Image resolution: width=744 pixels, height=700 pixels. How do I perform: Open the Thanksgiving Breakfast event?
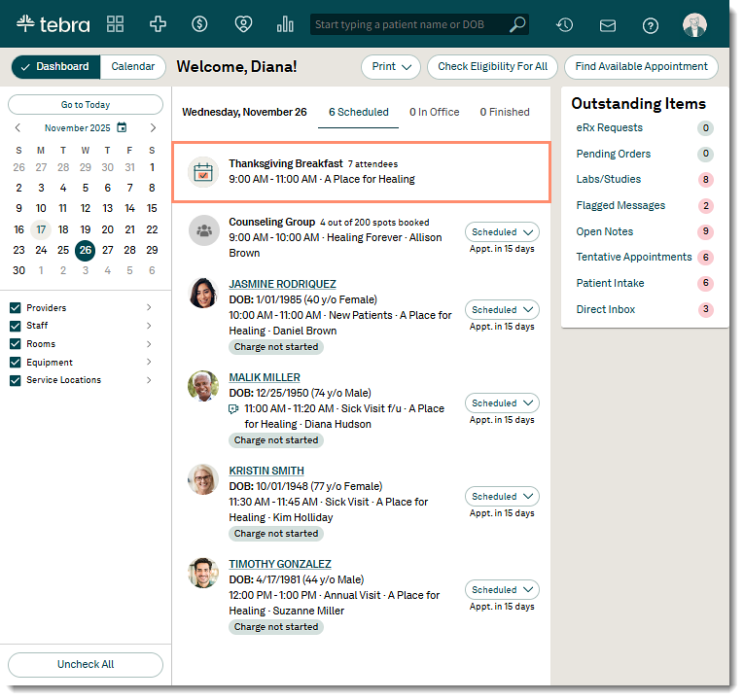pyautogui.click(x=361, y=172)
